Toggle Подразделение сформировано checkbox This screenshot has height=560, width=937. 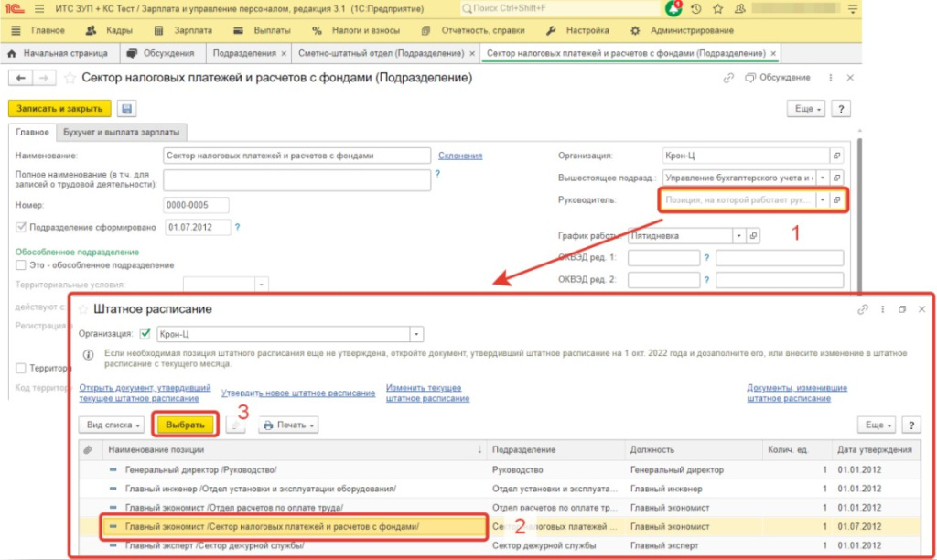(x=21, y=227)
